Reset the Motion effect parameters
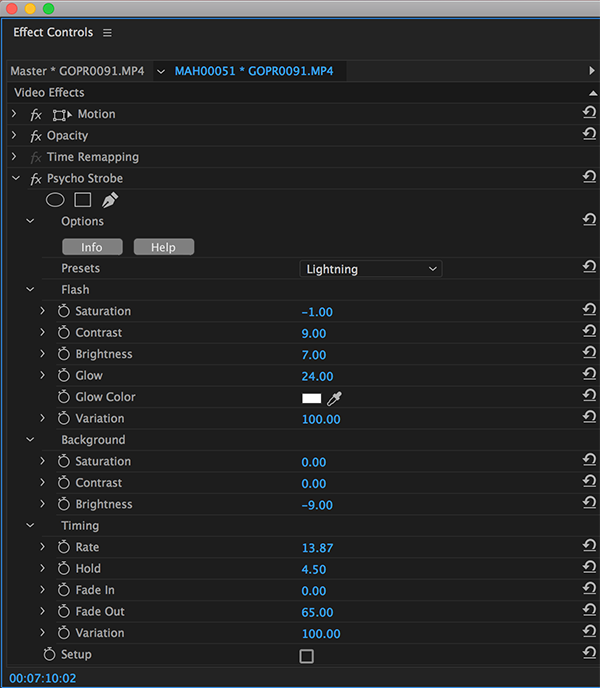The image size is (600, 688). [589, 114]
